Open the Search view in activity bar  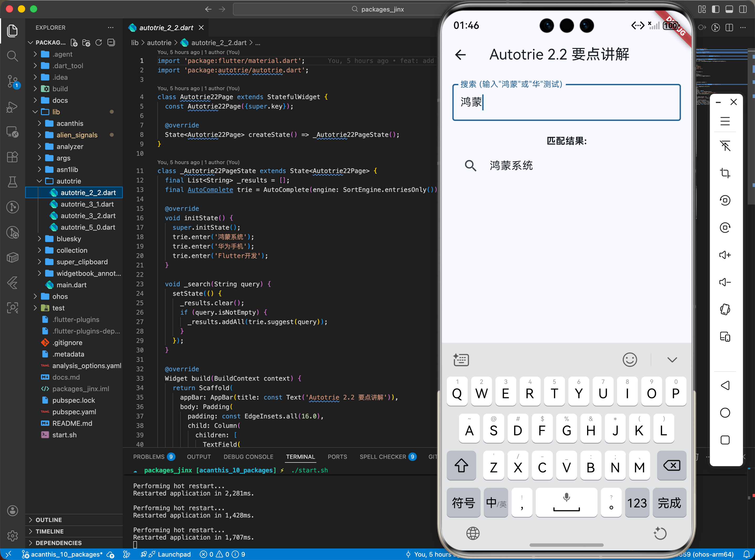pos(13,56)
